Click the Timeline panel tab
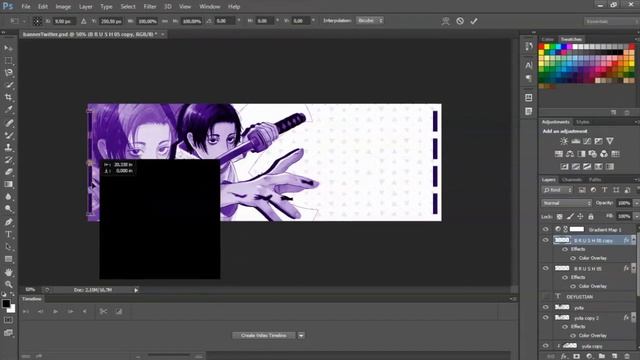Viewport: 640px width, 360px height. coord(31,299)
